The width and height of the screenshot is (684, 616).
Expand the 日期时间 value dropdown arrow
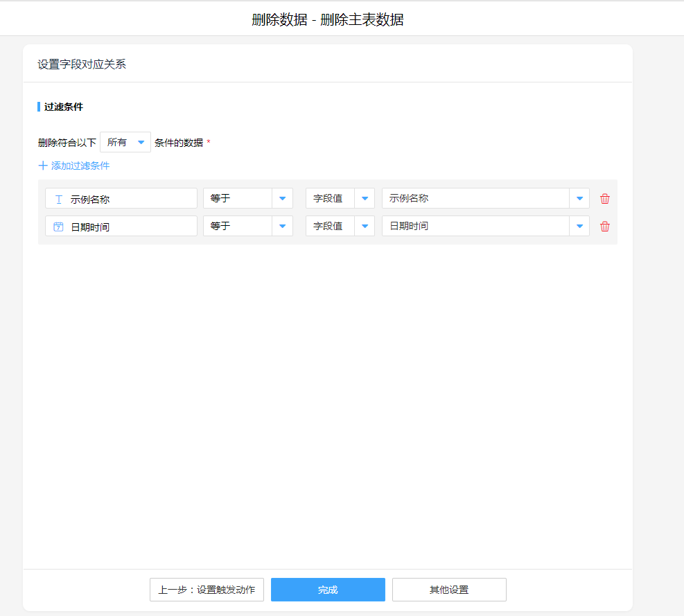pyautogui.click(x=579, y=226)
